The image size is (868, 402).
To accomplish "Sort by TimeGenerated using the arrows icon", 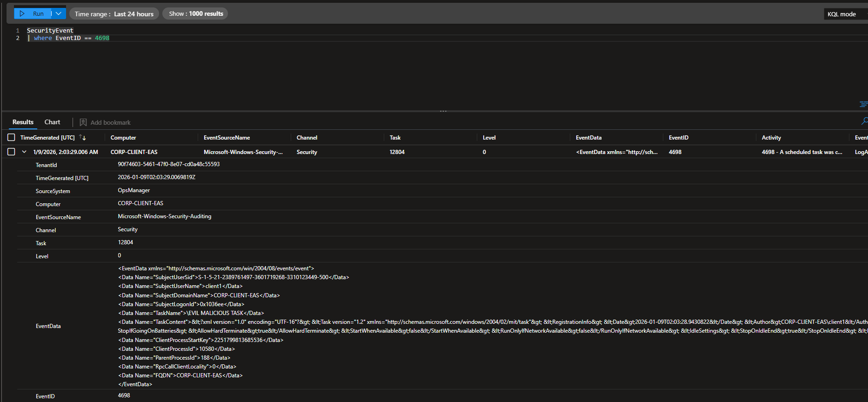I will pyautogui.click(x=82, y=137).
